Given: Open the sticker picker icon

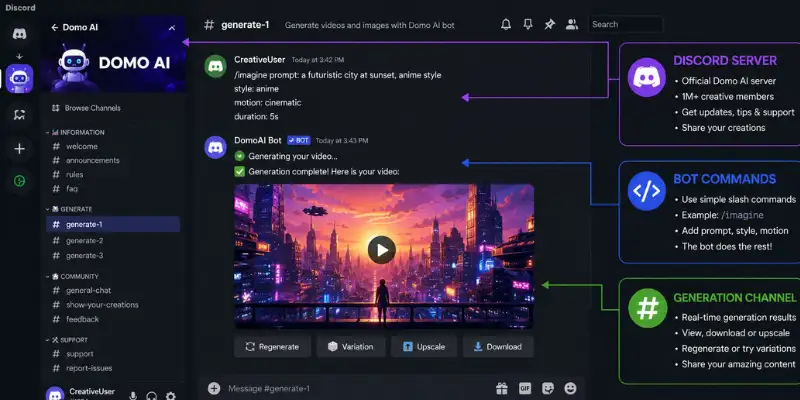Looking at the screenshot, I should pyautogui.click(x=548, y=389).
